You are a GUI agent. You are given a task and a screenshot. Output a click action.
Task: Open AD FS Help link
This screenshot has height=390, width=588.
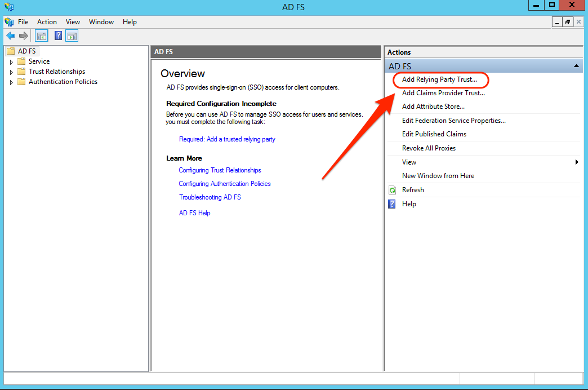coord(194,213)
